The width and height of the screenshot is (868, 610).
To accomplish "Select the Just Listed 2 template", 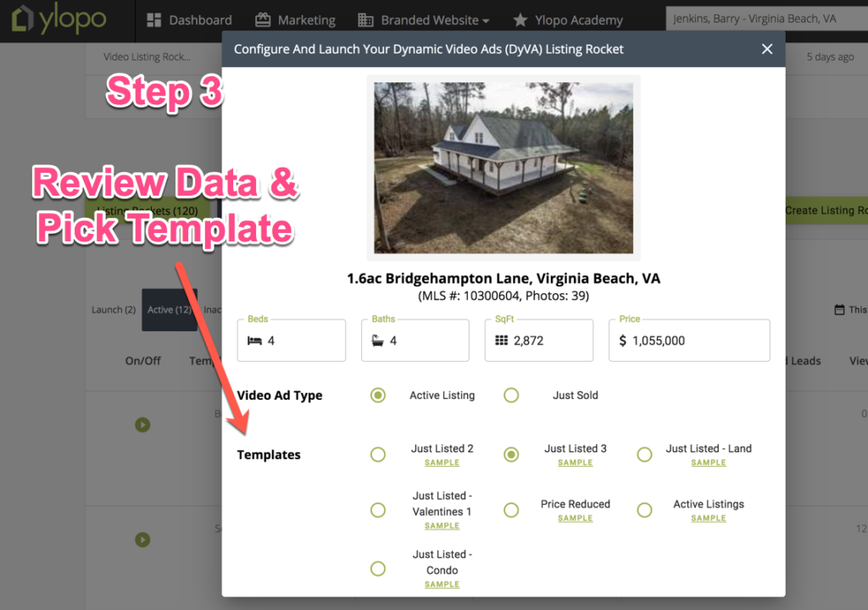I will click(x=378, y=455).
